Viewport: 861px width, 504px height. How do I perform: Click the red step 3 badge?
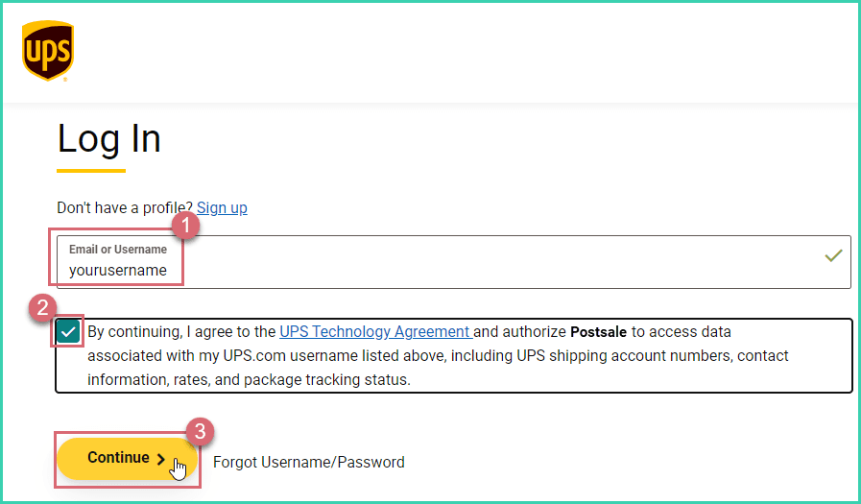point(200,432)
